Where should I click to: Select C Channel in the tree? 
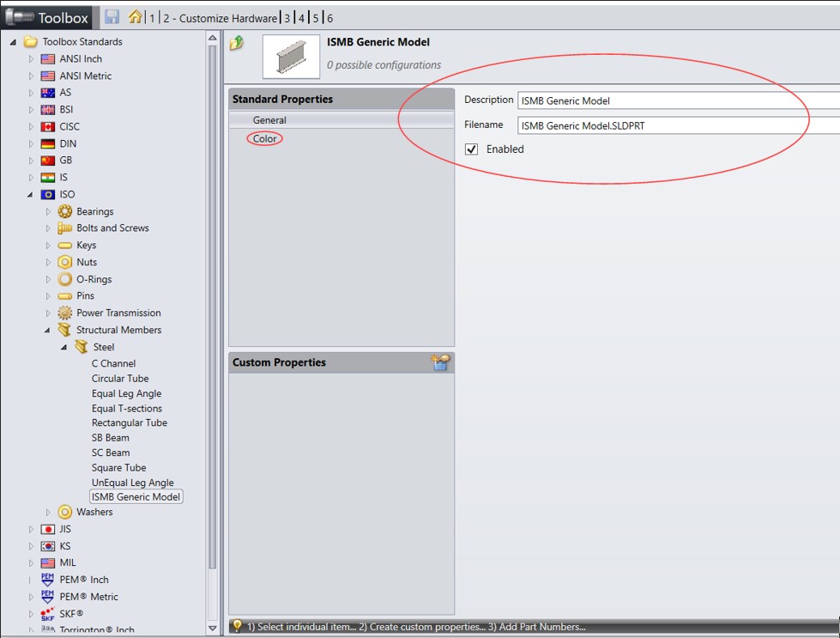pos(113,363)
